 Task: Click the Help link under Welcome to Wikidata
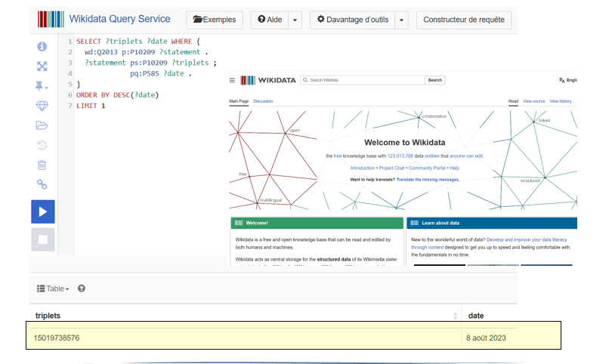(x=454, y=168)
